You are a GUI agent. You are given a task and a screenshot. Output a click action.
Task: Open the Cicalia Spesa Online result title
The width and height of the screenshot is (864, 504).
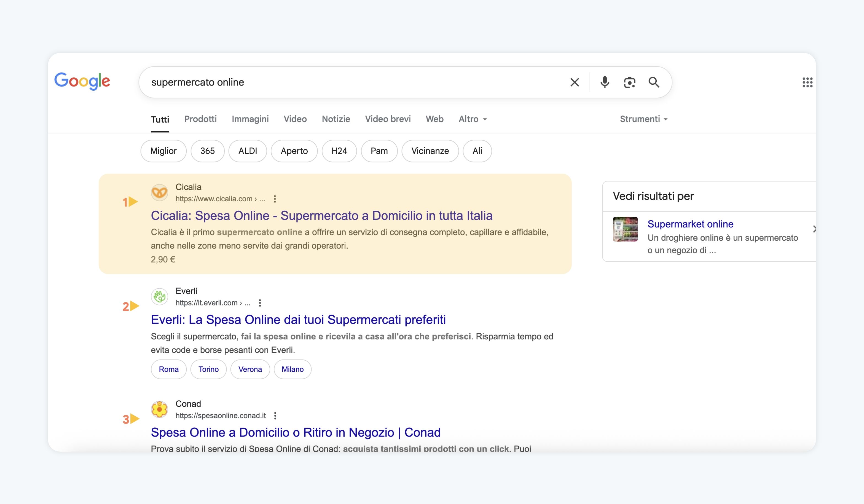(x=322, y=216)
